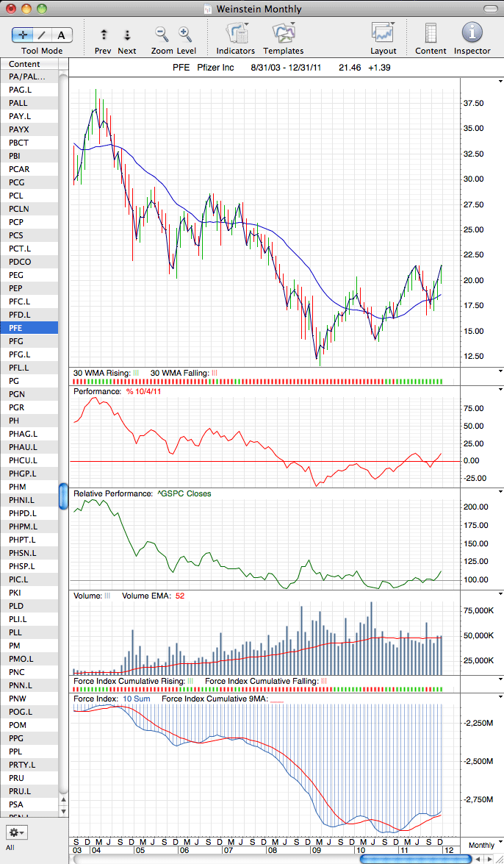Select PPG in the symbol list

point(29,738)
